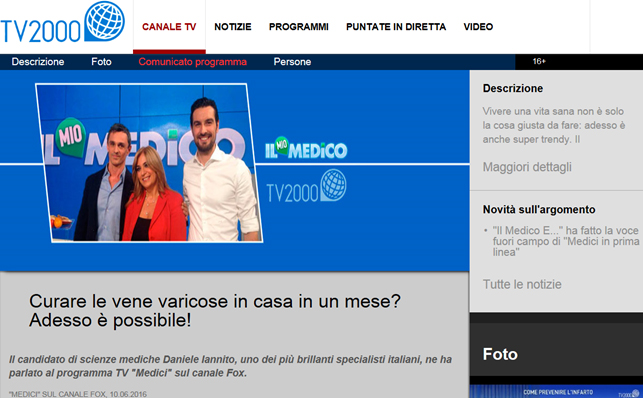Select PUNTATE IN DIRETTA in navigation
Screen dimensions: 643x398
[396, 27]
